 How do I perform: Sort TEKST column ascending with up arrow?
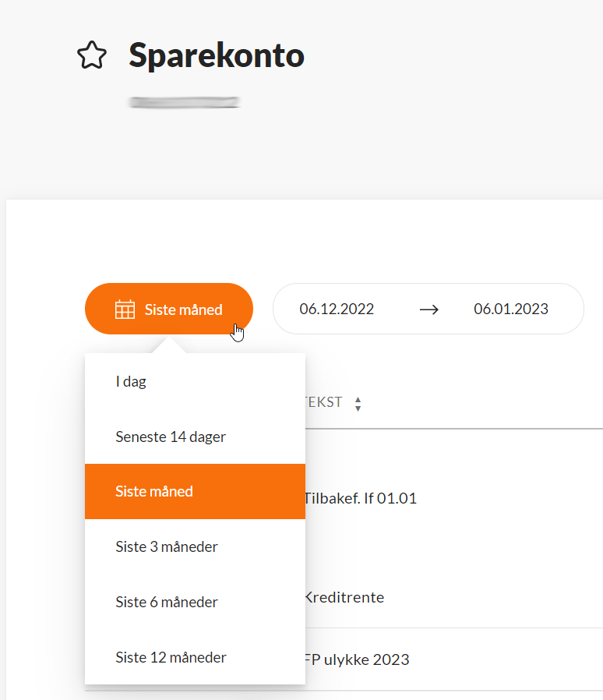[x=358, y=399]
